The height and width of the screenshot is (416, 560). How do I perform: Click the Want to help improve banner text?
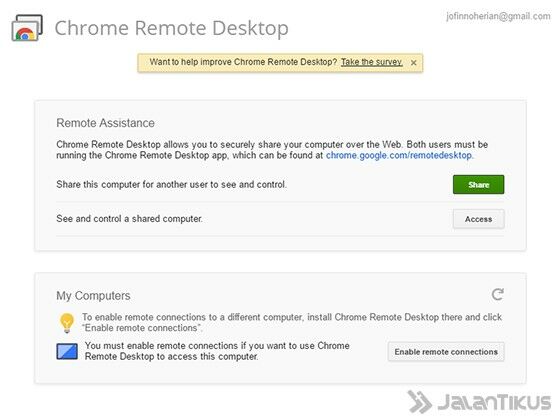click(243, 62)
